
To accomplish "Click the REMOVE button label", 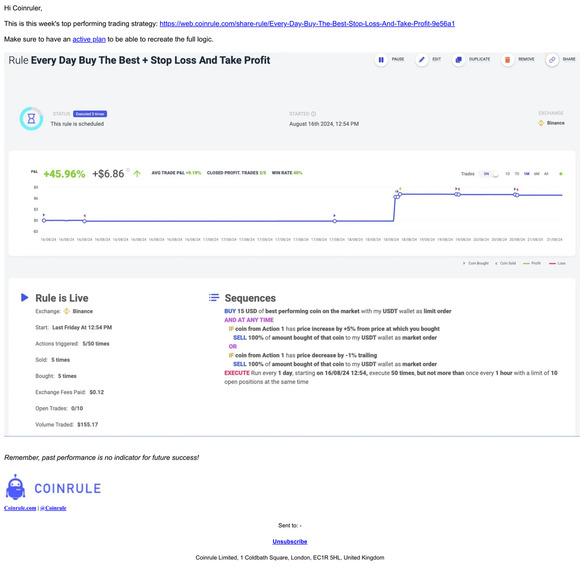I will [x=526, y=59].
